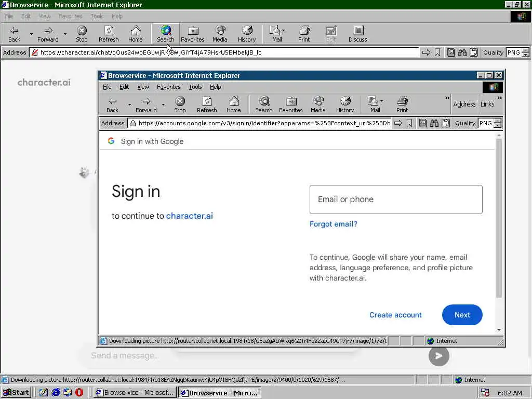This screenshot has width=532, height=399.
Task: Expand the inner Forward button history arrow
Action: click(163, 104)
